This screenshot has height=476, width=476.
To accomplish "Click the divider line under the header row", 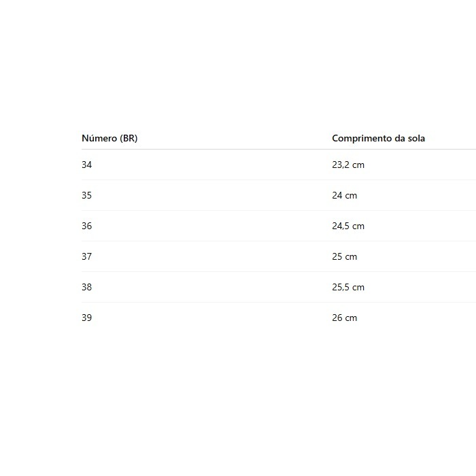I will [x=272, y=149].
